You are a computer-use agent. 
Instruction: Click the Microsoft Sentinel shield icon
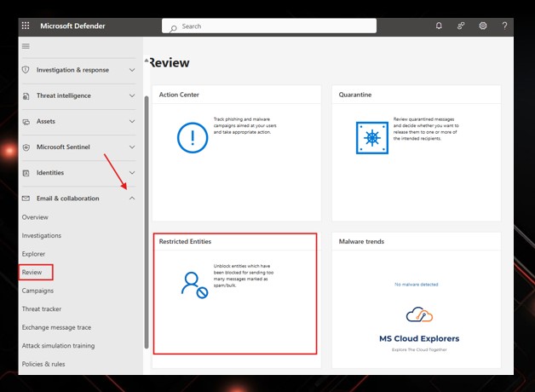click(26, 147)
